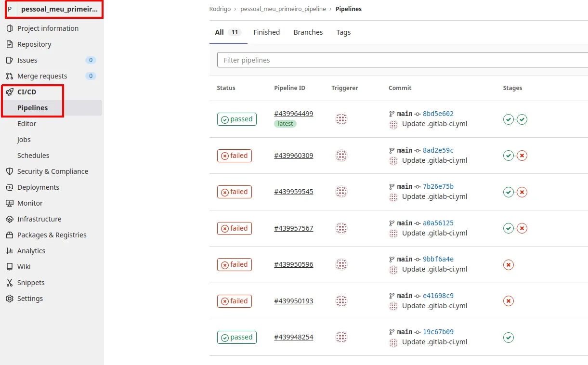Click commit author avatar beside 8bd5e602
588x365 pixels.
[x=393, y=124]
